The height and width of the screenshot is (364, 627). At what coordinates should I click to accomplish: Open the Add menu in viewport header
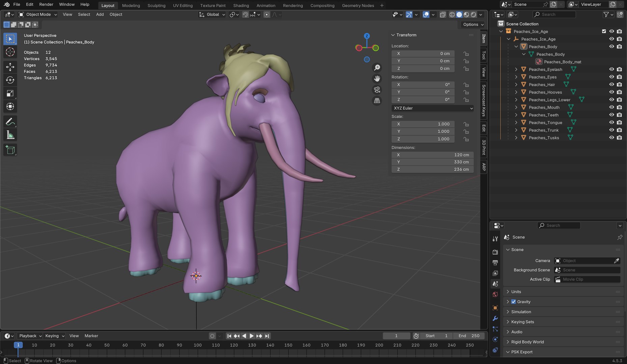coord(100,14)
